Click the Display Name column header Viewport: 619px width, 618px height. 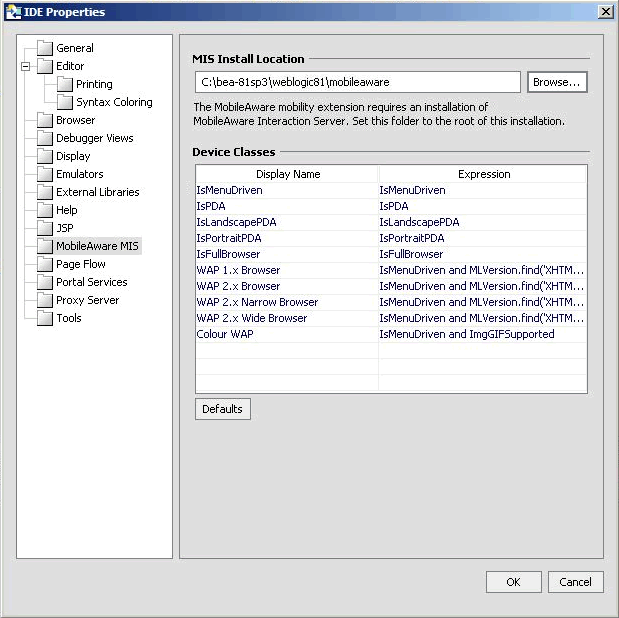tap(287, 174)
